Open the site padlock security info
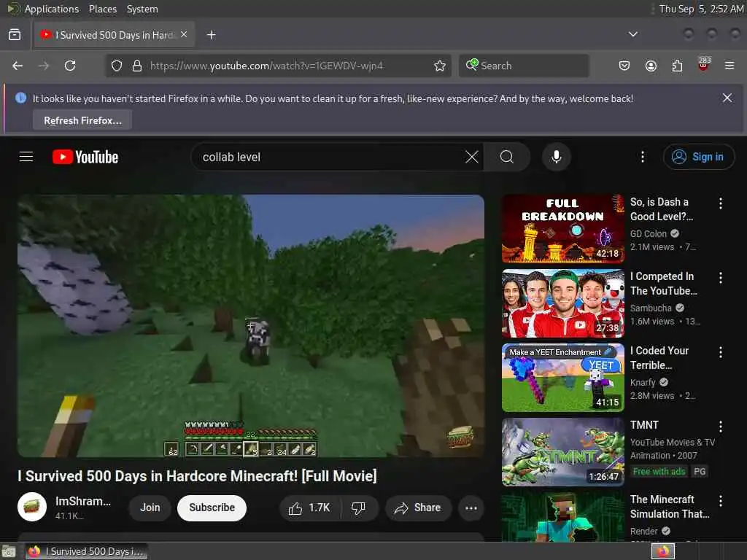 tap(137, 66)
